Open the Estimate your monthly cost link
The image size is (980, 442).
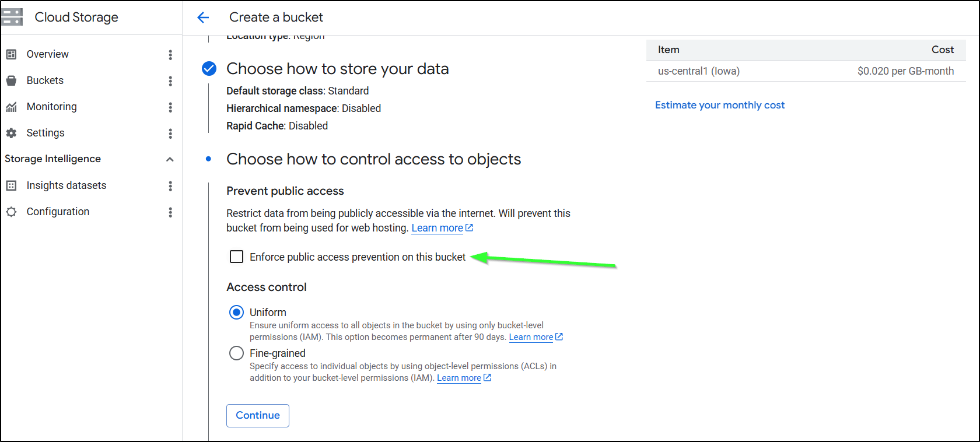[720, 105]
